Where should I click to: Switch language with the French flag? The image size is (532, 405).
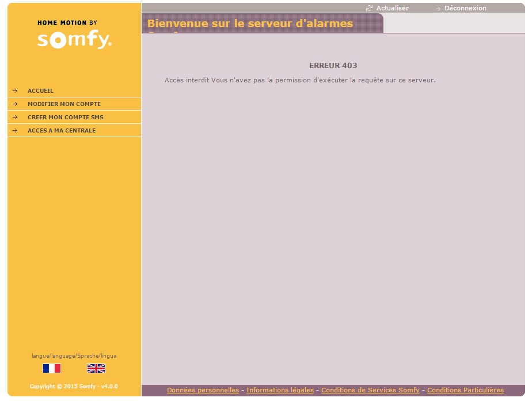point(52,368)
